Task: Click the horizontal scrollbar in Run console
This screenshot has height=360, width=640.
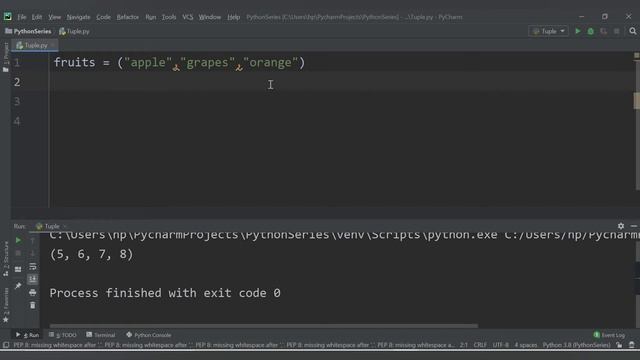Action: point(264,326)
